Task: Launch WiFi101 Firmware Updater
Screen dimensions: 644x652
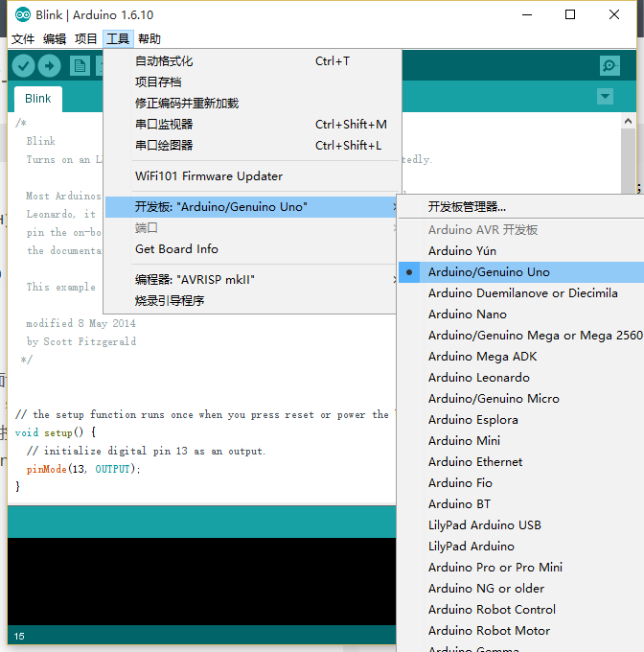Action: [251, 176]
